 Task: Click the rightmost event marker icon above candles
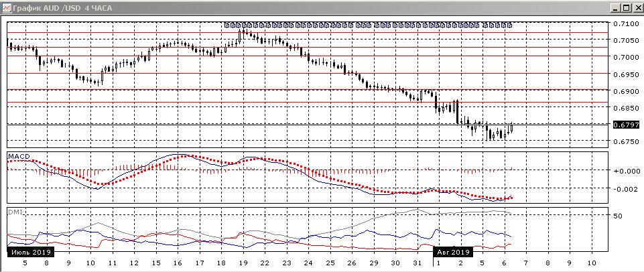(509, 25)
